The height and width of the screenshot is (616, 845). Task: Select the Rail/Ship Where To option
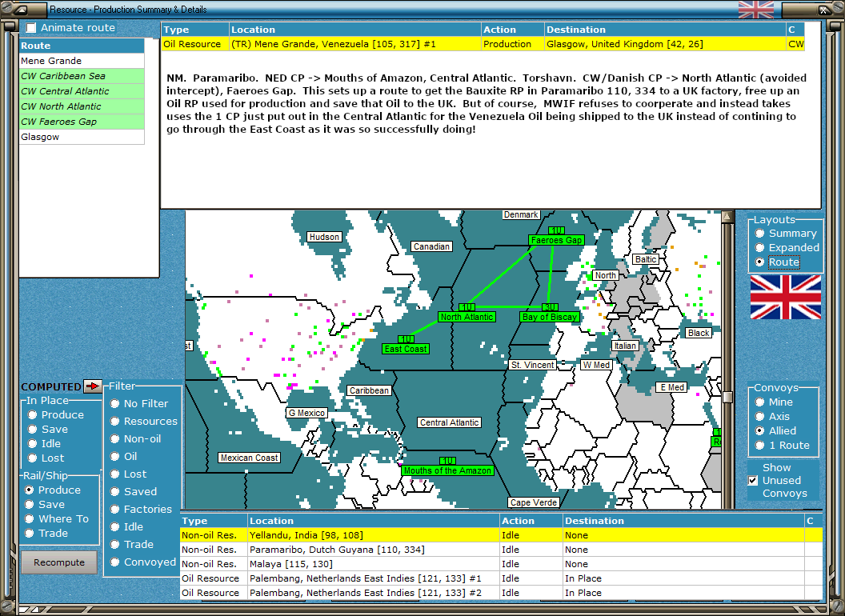pyautogui.click(x=29, y=518)
